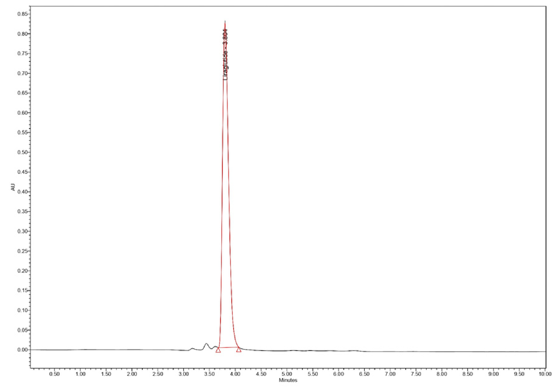This screenshot has height=392, width=556.
Task: Click the 8.50 minutes tick label
Action: click(x=467, y=374)
